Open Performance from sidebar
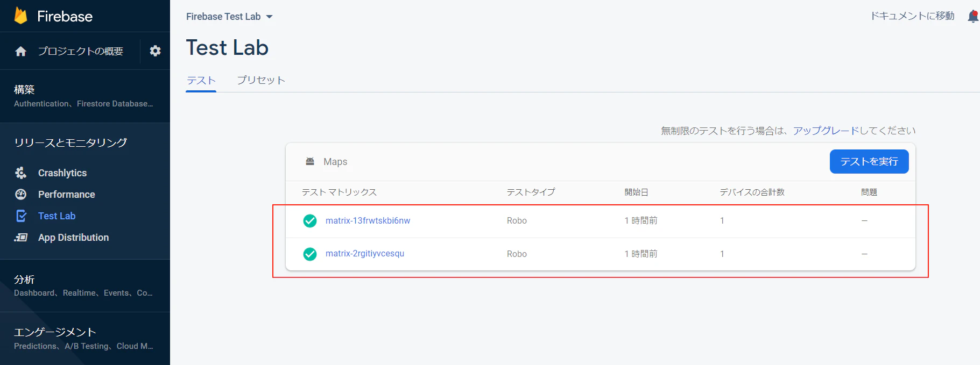 point(67,194)
